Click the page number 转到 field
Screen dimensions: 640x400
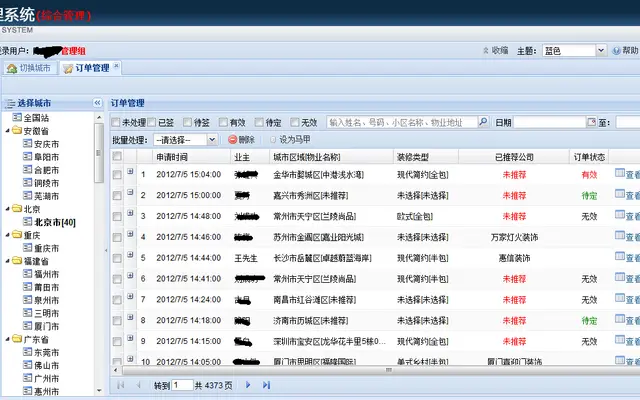(x=182, y=385)
